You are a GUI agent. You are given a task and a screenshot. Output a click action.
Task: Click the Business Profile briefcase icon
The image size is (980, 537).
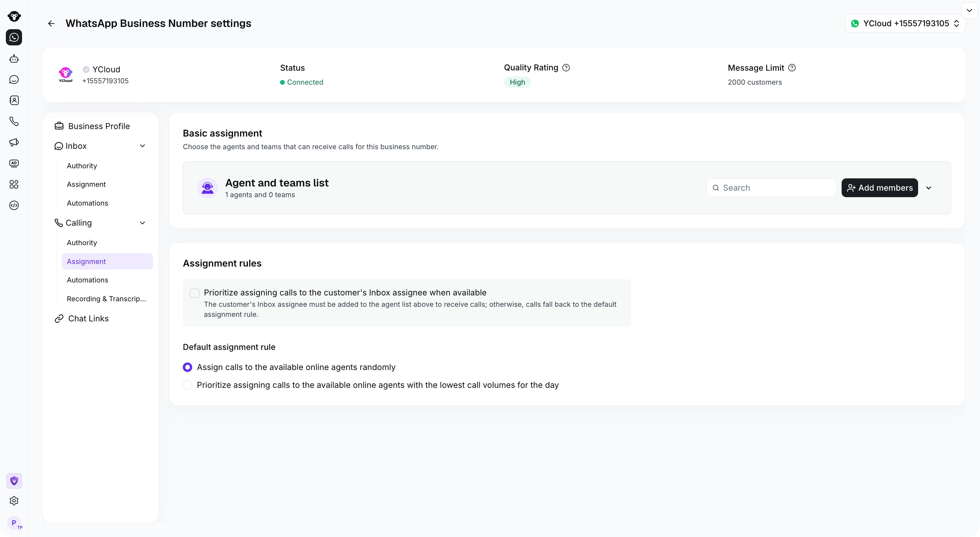click(59, 126)
